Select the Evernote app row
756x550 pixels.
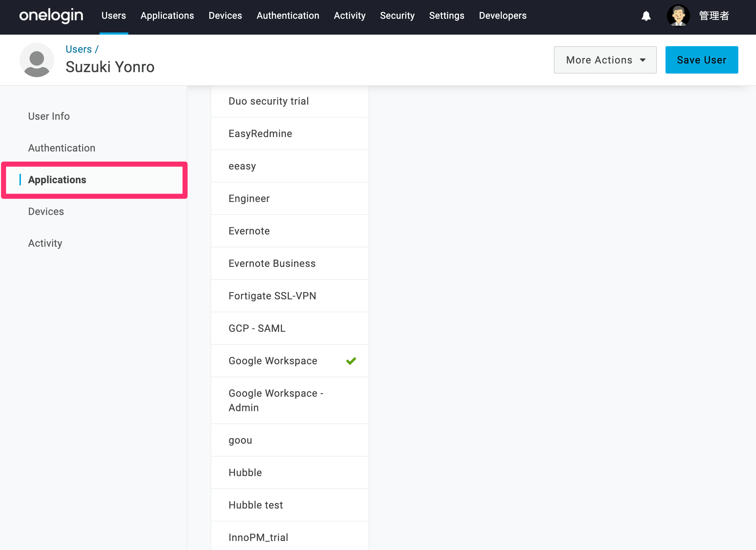290,231
